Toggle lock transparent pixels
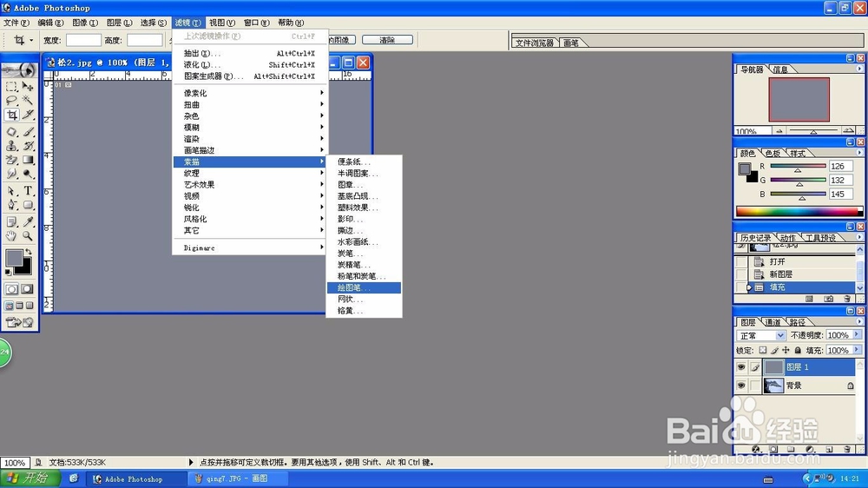This screenshot has width=868, height=488. [763, 350]
